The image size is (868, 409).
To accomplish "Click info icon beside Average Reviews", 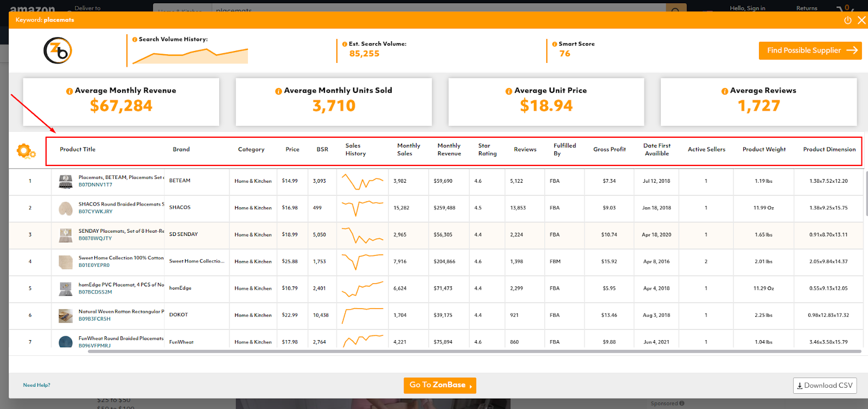I will tap(725, 91).
